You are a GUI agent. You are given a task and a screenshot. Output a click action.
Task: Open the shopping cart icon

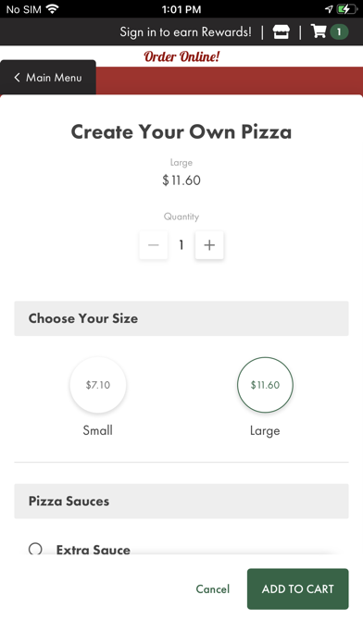coord(319,31)
